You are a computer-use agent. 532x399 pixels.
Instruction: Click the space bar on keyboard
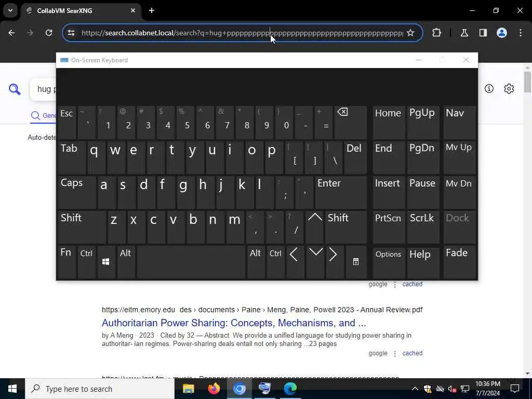(191, 262)
